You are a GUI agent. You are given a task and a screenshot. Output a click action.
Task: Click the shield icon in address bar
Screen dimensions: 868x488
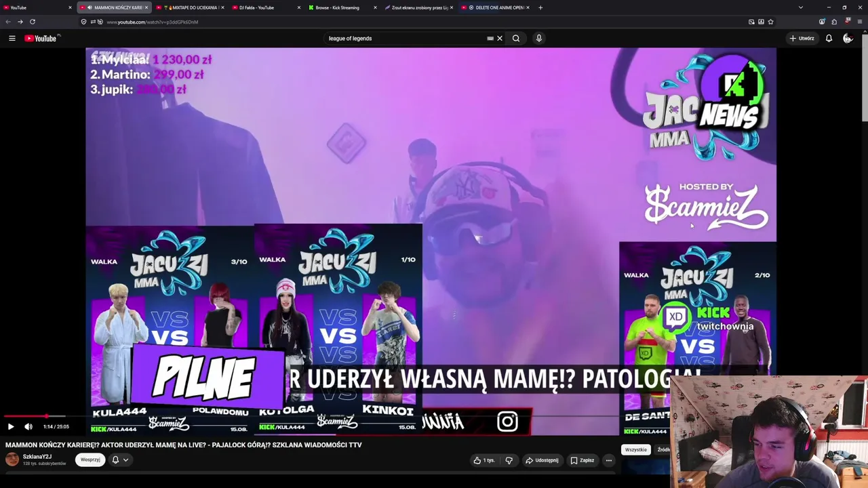click(x=83, y=22)
